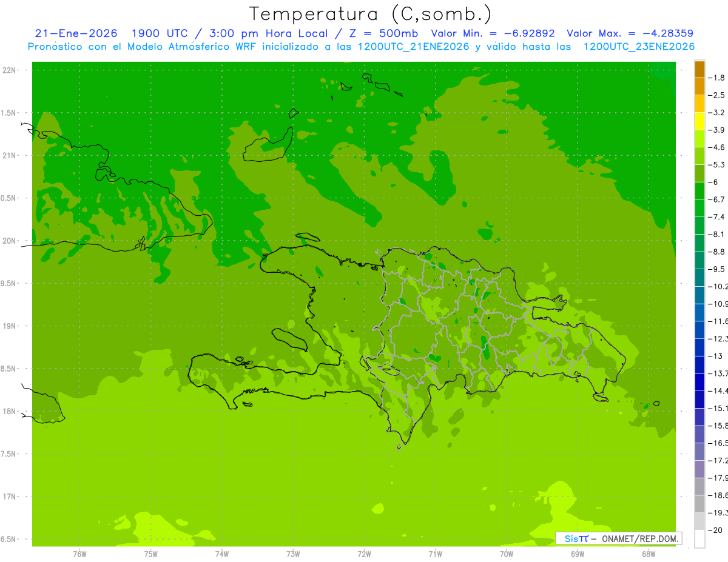Click the "-3.9" color bar value
The image size is (728, 562).
click(x=716, y=130)
